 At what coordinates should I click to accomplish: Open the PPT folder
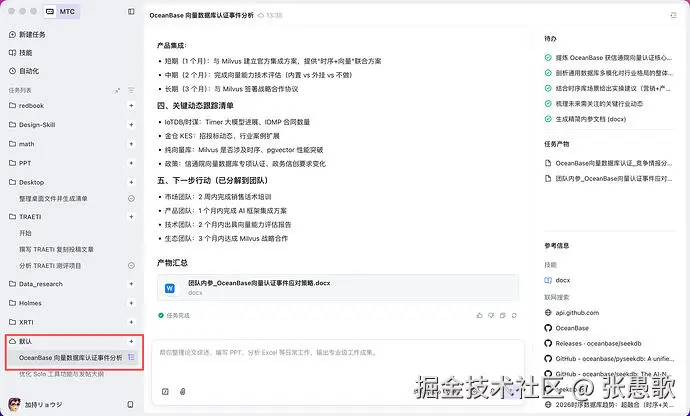(20, 163)
